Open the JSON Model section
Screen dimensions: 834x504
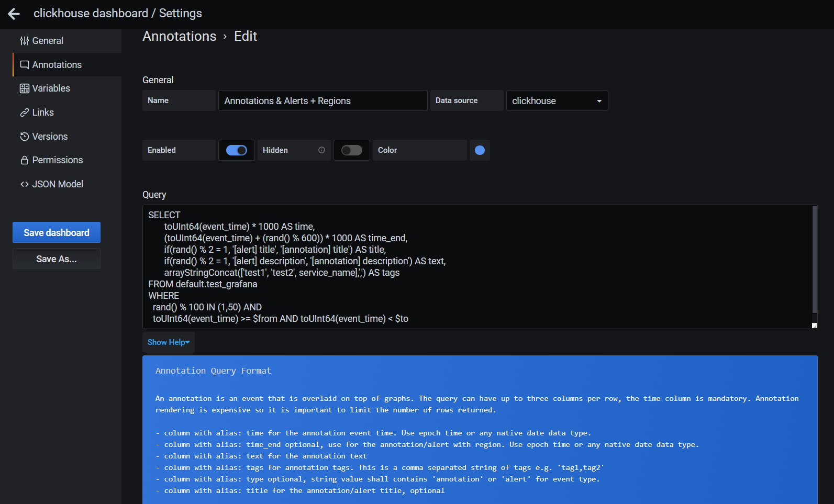point(67,184)
